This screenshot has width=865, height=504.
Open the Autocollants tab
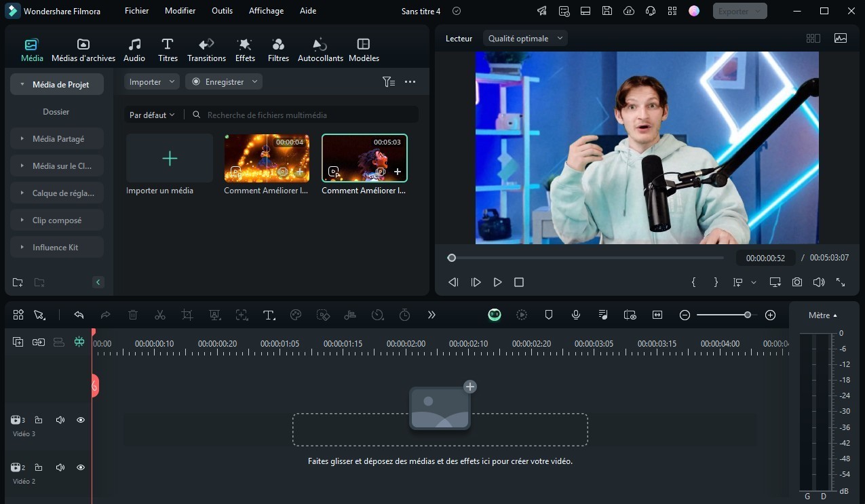[320, 50]
